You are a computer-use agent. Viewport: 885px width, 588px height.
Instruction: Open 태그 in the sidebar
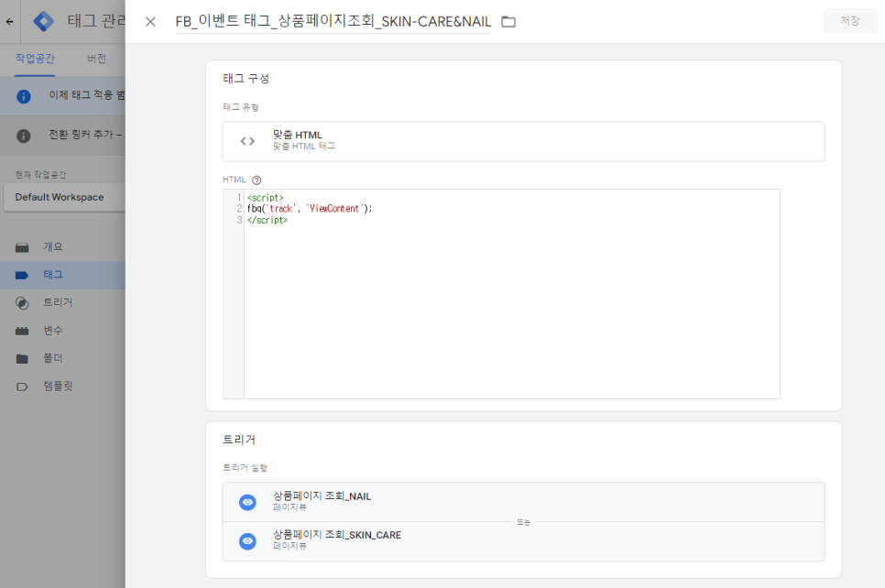(52, 275)
